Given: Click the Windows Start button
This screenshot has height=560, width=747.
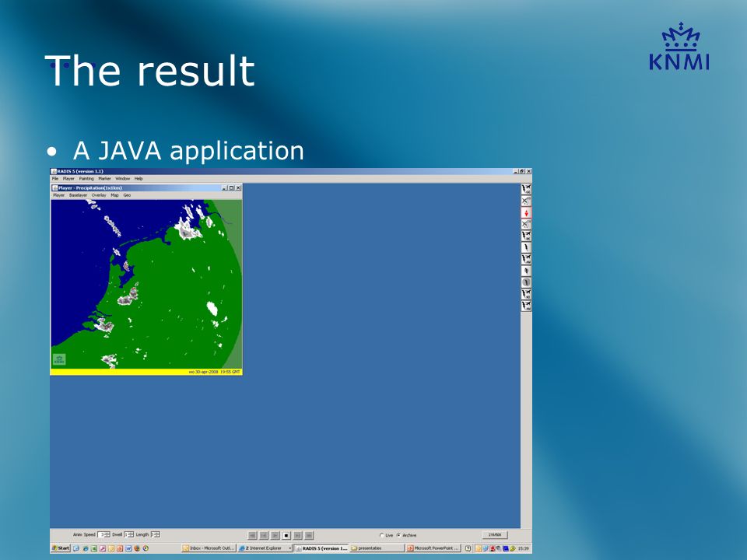Looking at the screenshot, I should (x=61, y=548).
